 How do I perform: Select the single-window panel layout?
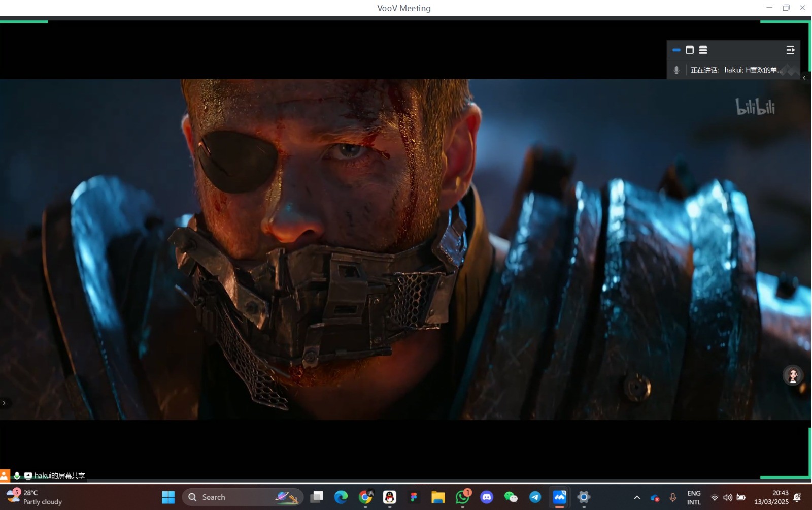click(x=690, y=50)
